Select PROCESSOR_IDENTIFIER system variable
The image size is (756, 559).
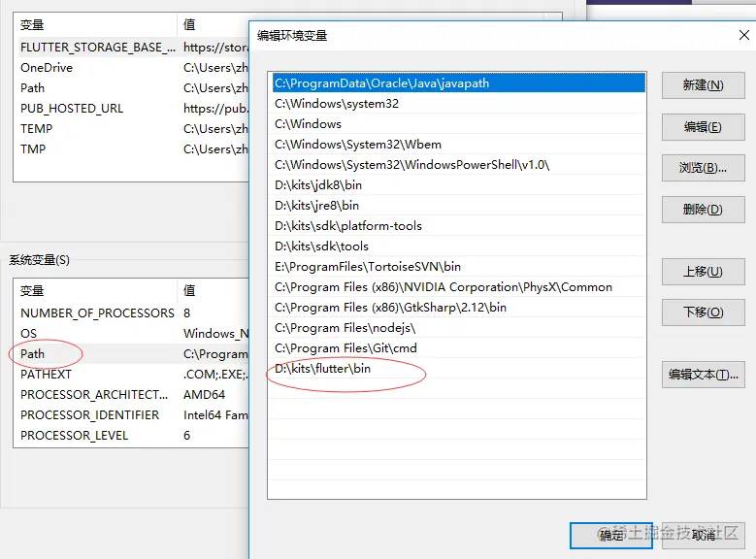[x=132, y=414]
